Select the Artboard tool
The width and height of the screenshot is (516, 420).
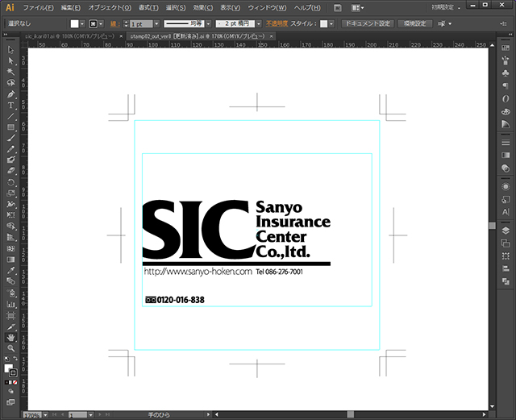(10, 316)
